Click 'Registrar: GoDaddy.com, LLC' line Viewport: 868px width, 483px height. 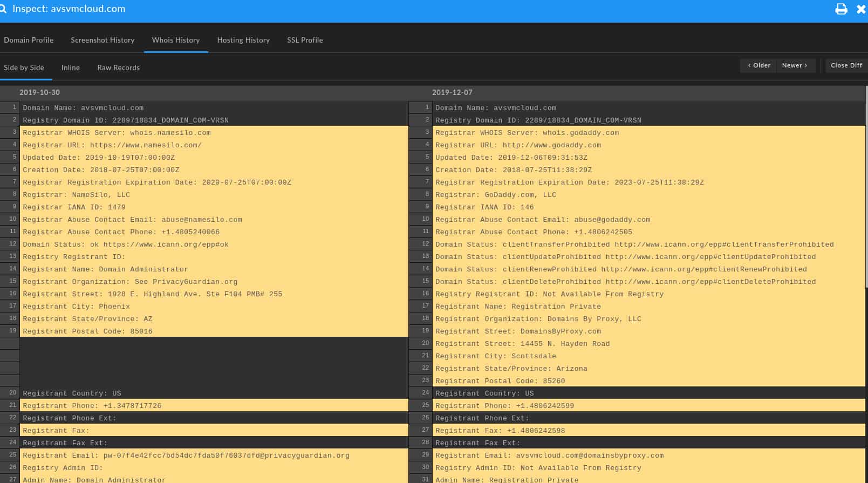click(649, 194)
